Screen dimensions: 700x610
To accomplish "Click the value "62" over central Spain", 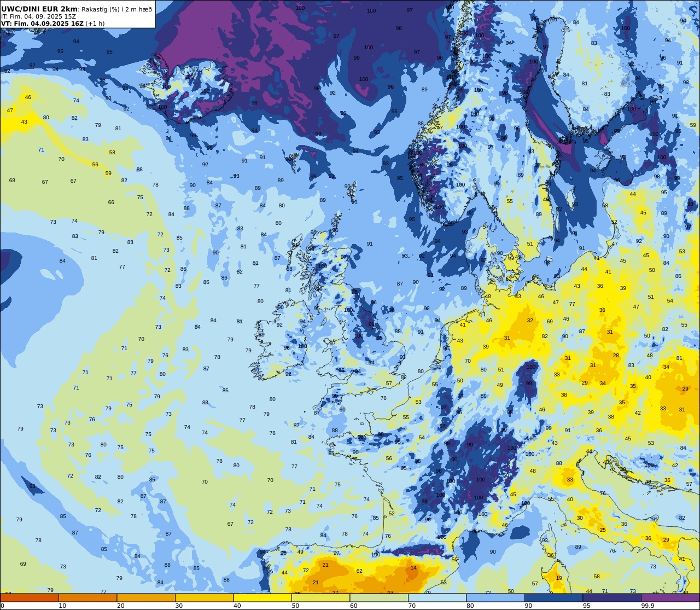I will [x=359, y=571].
